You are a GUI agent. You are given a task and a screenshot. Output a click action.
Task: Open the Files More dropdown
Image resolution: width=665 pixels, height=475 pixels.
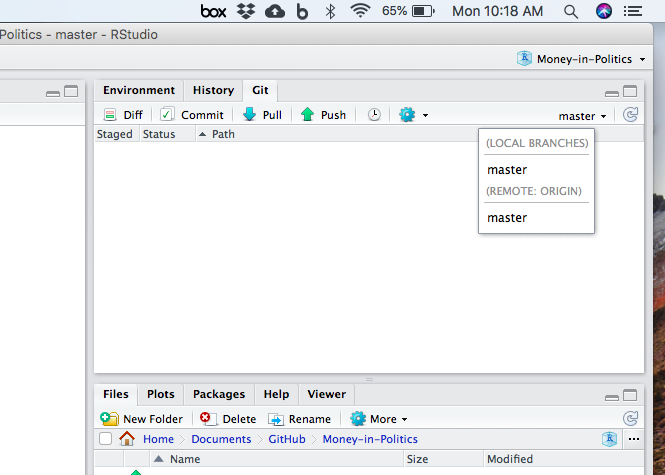click(x=378, y=419)
